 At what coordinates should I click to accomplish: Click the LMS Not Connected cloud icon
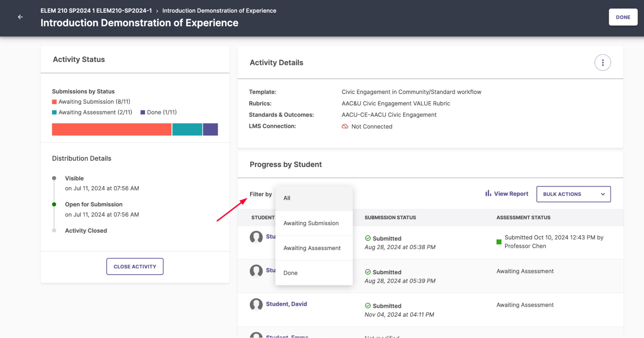click(x=345, y=126)
